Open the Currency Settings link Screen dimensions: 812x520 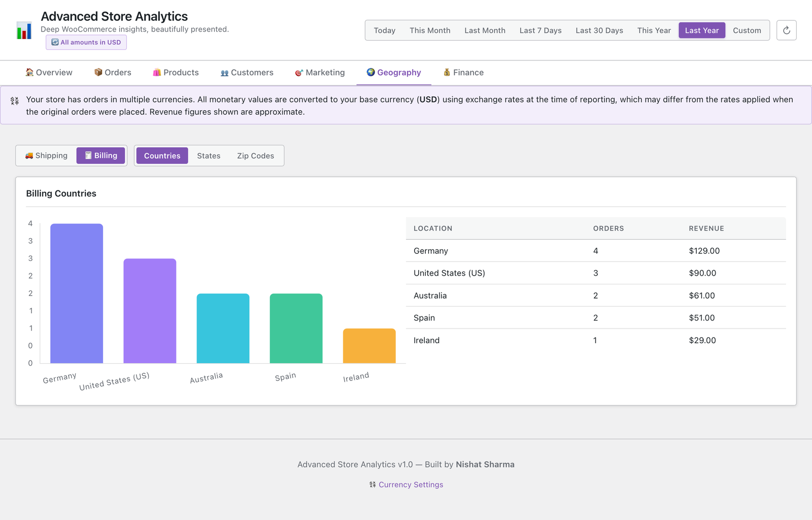[x=411, y=485]
